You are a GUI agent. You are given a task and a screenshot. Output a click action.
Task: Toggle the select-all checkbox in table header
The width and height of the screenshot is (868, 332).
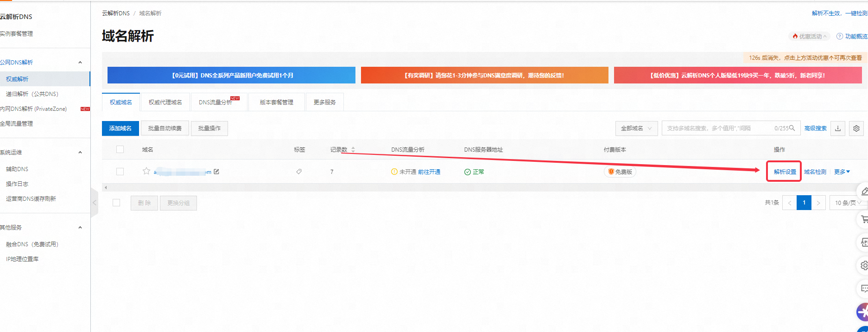[x=120, y=149]
